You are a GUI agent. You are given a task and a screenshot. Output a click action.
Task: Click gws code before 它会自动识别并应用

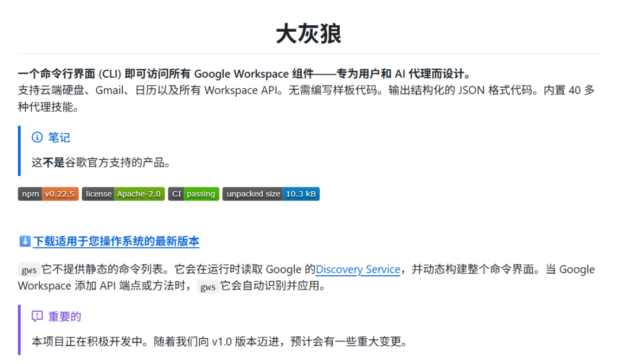coord(208,286)
